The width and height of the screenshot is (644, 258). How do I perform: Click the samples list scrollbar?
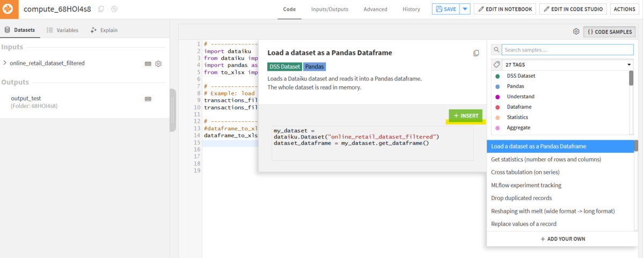click(636, 145)
